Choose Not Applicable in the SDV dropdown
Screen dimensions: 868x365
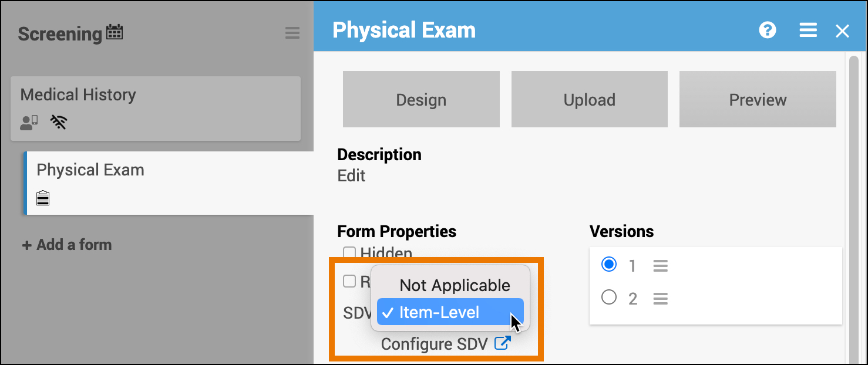(454, 285)
